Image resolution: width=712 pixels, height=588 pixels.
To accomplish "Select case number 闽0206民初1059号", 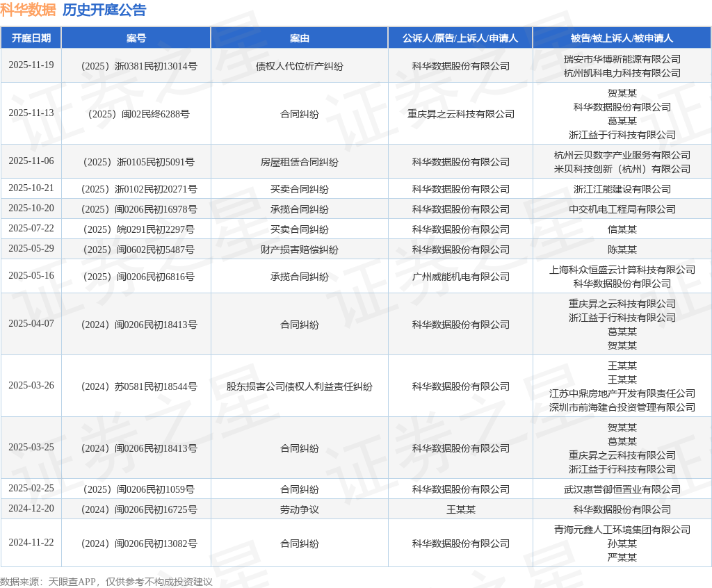I will pyautogui.click(x=139, y=489).
